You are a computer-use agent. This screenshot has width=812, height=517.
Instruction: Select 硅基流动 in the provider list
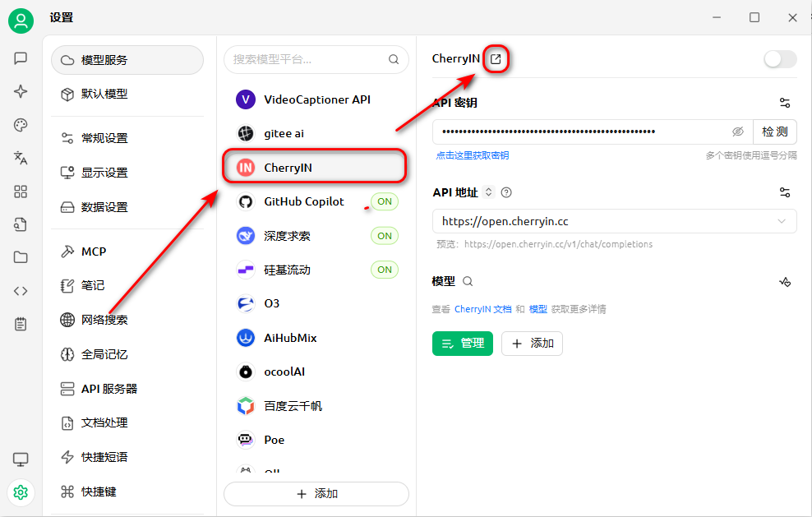[x=316, y=270]
